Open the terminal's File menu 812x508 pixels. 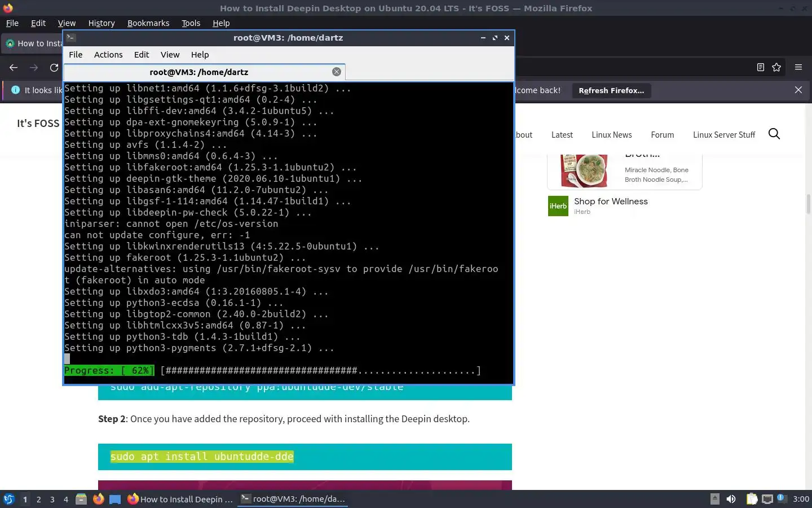point(76,55)
